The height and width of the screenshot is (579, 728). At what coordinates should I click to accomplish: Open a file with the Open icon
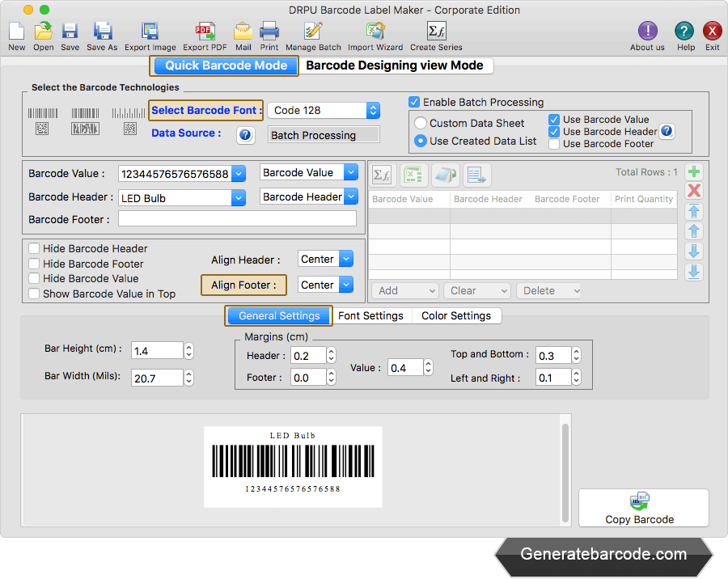coord(43,31)
